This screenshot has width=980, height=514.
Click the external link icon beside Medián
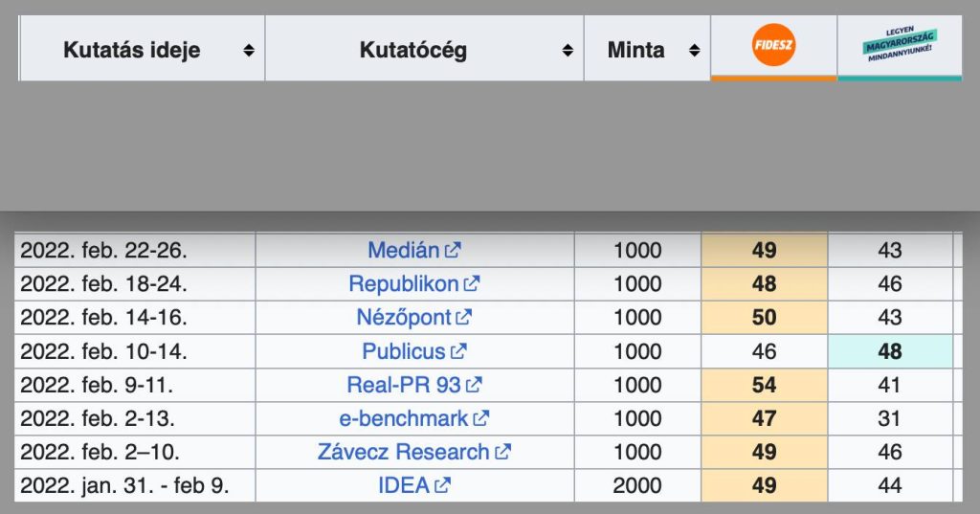click(453, 251)
